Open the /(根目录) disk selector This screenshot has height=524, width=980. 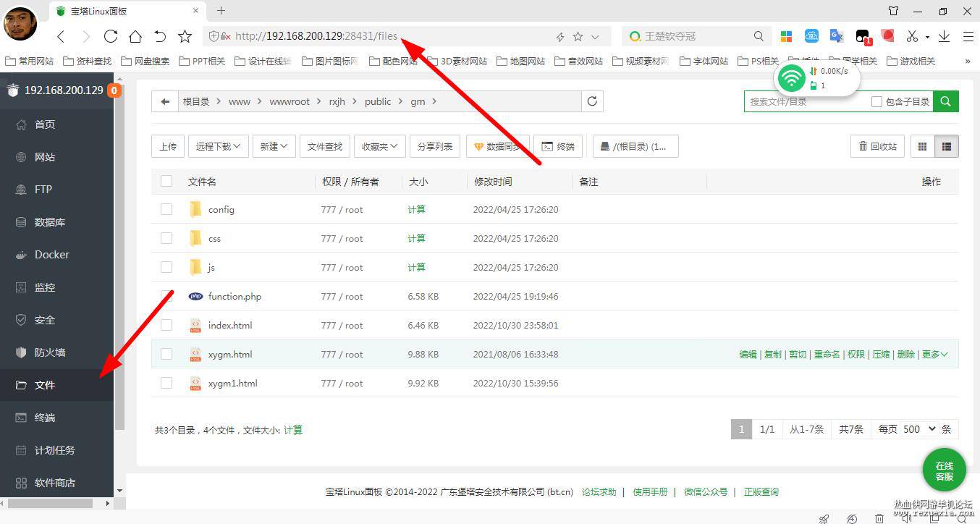point(635,146)
